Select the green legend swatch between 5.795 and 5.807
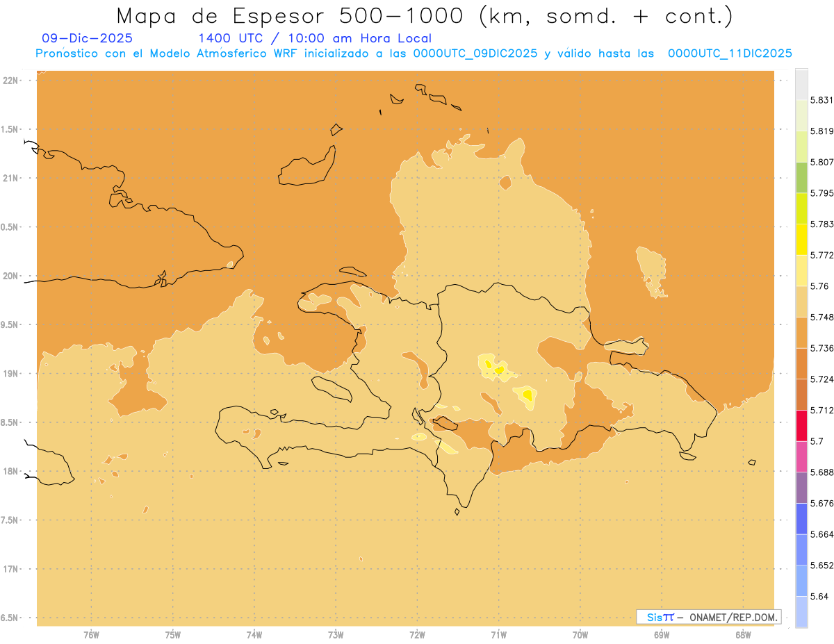The width and height of the screenshot is (834, 644). pos(801,177)
